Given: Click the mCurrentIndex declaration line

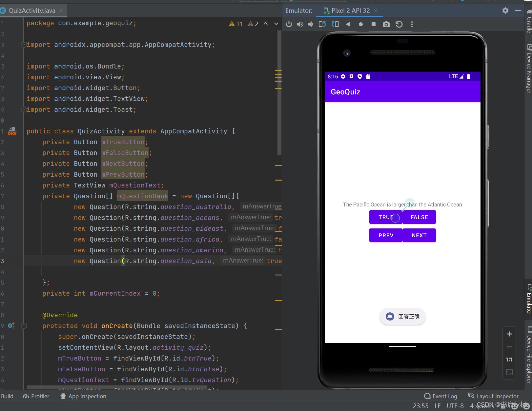Looking at the screenshot, I should point(101,293).
